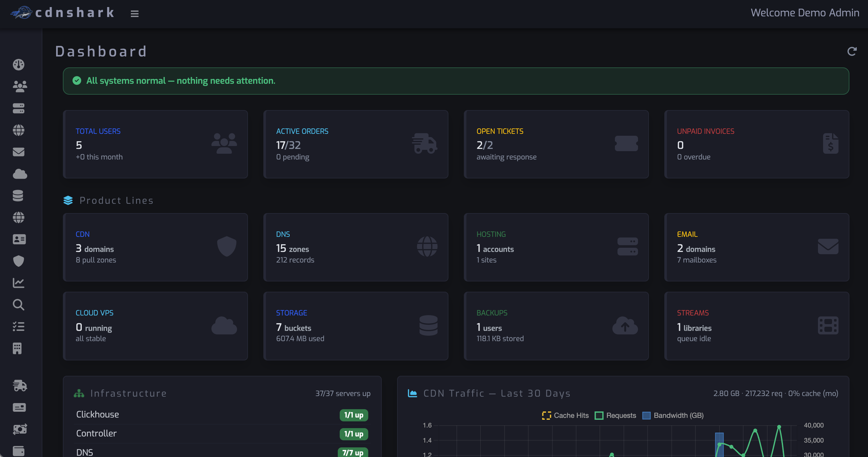868x457 pixels.
Task: Open the dashboard gauge sidebar icon
Action: (19, 65)
